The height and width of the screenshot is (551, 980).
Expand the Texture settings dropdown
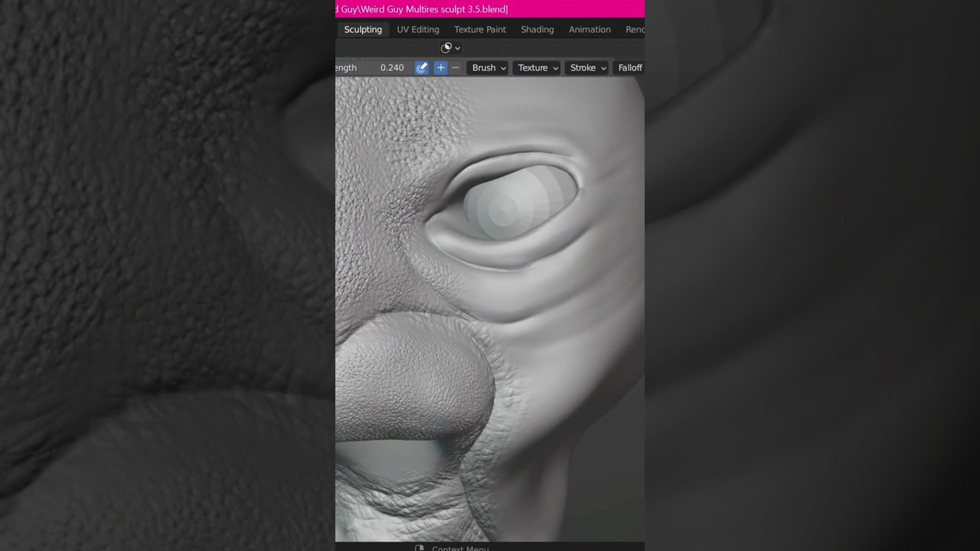pyautogui.click(x=537, y=67)
